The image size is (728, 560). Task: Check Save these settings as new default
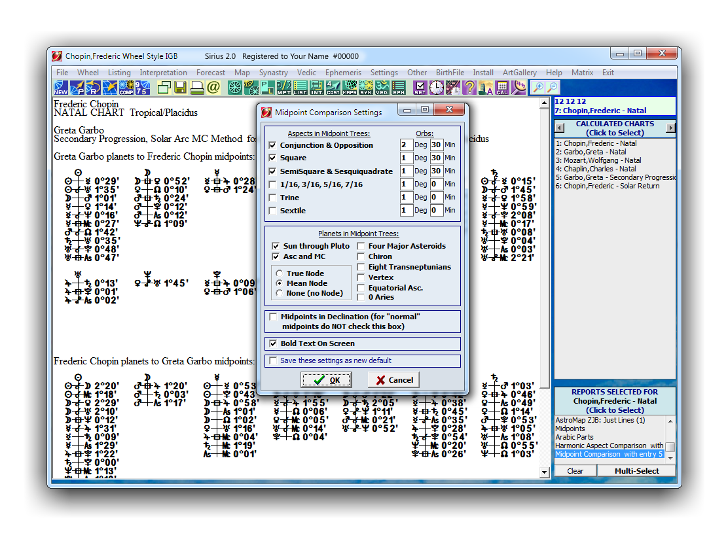coord(273,360)
